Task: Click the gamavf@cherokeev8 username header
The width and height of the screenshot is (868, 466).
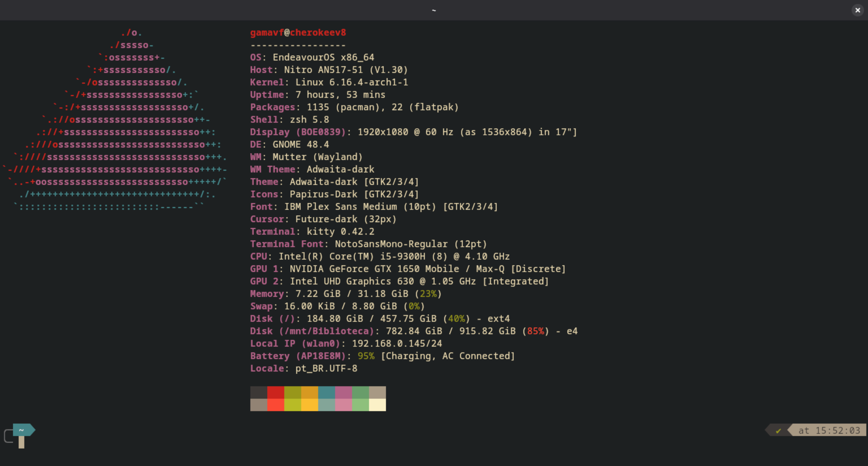Action: point(298,32)
